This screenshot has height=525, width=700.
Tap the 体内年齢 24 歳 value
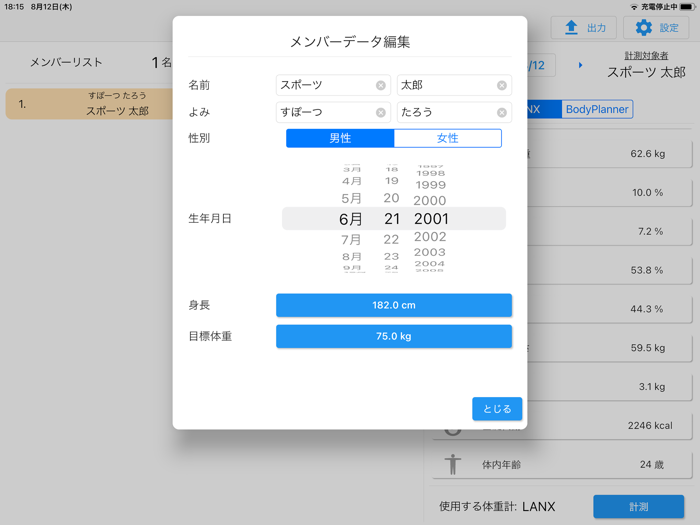tap(652, 465)
